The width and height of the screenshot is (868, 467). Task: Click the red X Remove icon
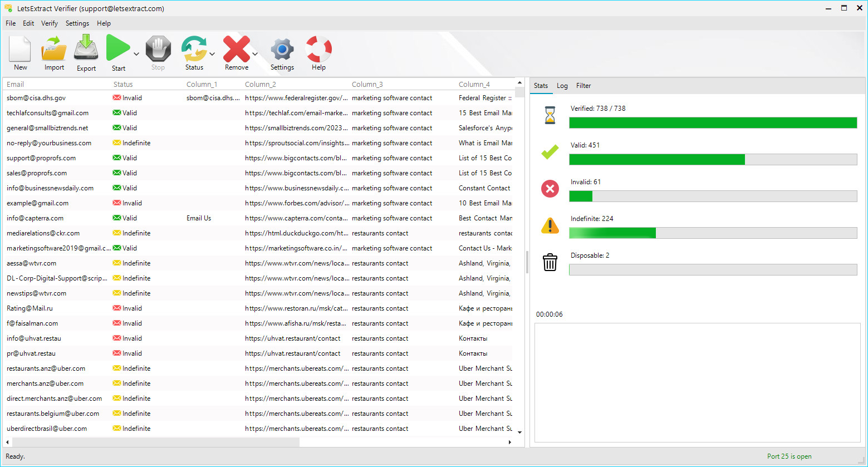coord(236,49)
